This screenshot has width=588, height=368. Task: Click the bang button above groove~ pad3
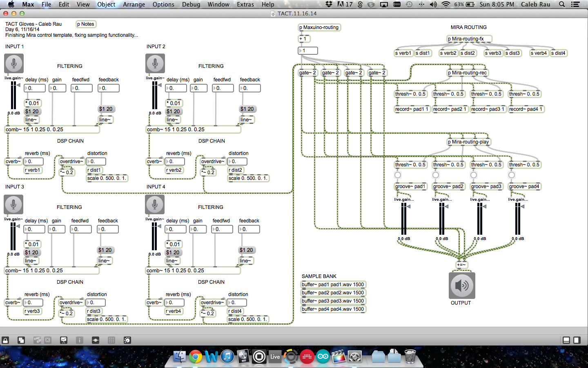pos(474,175)
